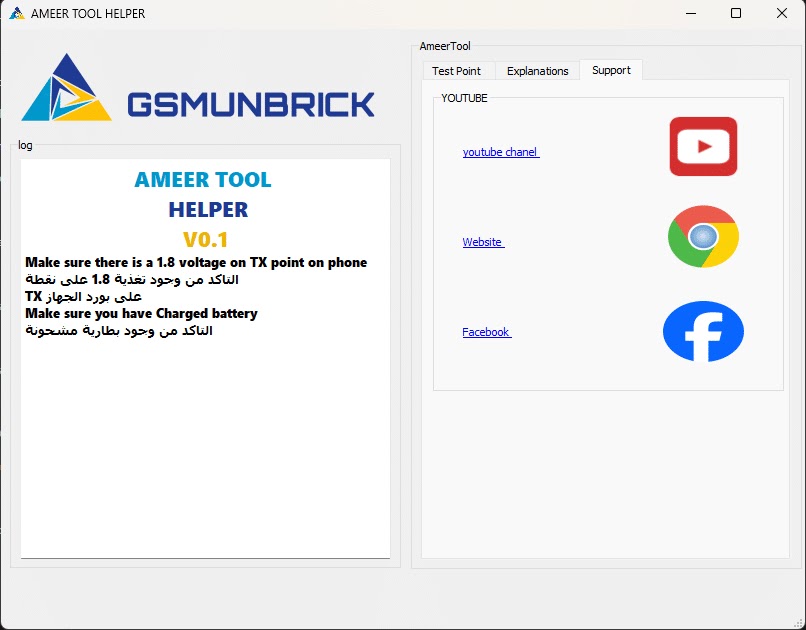Screen dimensions: 806x630
Task: Click the 'log' group label
Action: tap(25, 145)
